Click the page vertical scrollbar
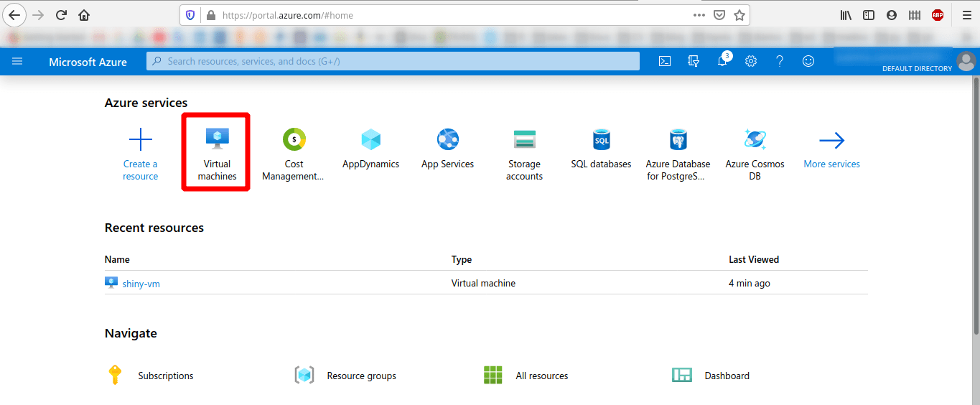This screenshot has width=980, height=405. click(x=976, y=205)
